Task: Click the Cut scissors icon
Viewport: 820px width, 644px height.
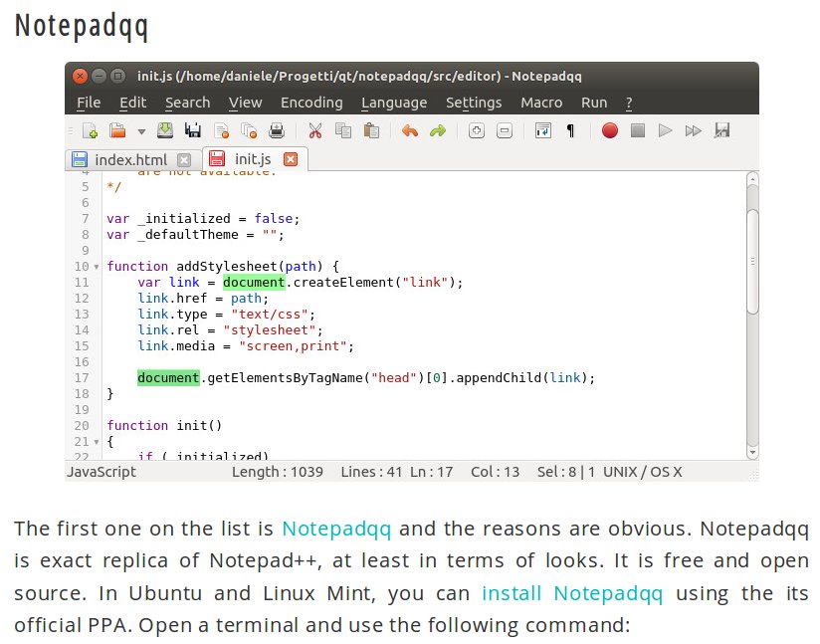Action: (x=314, y=130)
